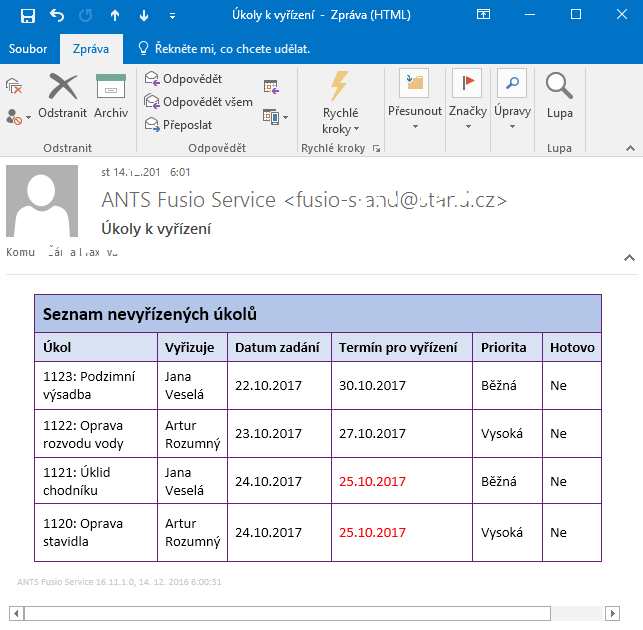Click the sender name ANTS Fusio Service
The width and height of the screenshot is (643, 630).
pyautogui.click(x=188, y=200)
